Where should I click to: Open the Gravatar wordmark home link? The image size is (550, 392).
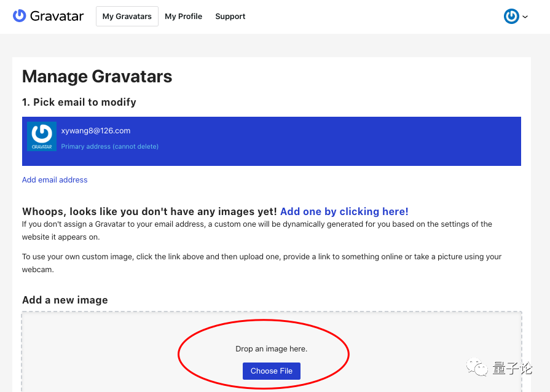tap(57, 16)
